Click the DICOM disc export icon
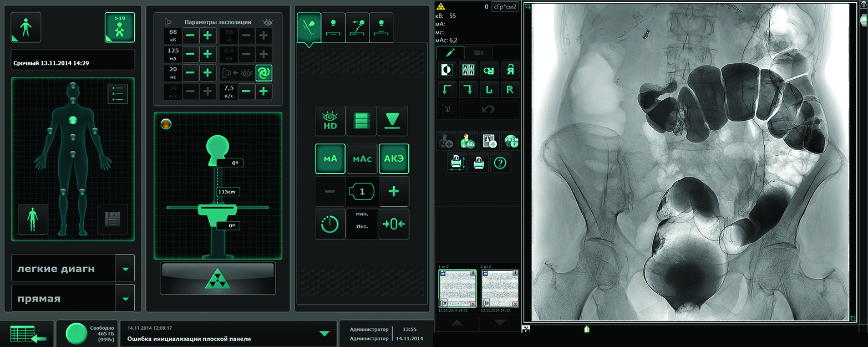Image resolution: width=868 pixels, height=347 pixels. point(511,141)
